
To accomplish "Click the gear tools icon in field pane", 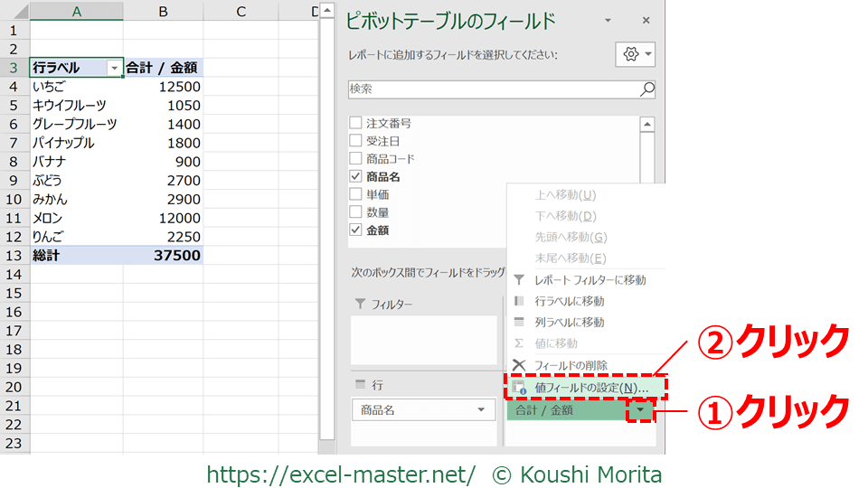I will coord(630,54).
